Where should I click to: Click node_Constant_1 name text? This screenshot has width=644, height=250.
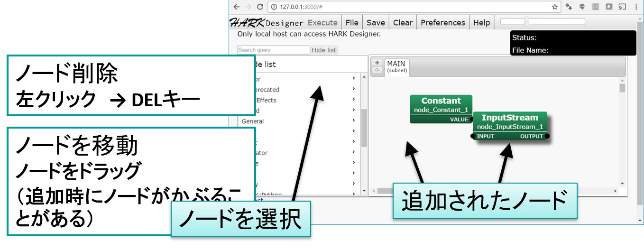pyautogui.click(x=441, y=110)
